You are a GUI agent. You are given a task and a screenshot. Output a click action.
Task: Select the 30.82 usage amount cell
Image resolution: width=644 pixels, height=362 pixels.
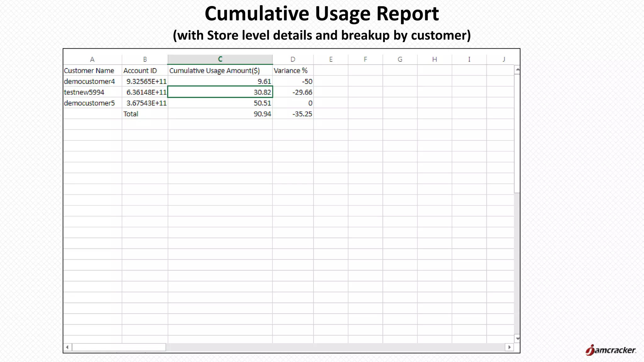[220, 92]
